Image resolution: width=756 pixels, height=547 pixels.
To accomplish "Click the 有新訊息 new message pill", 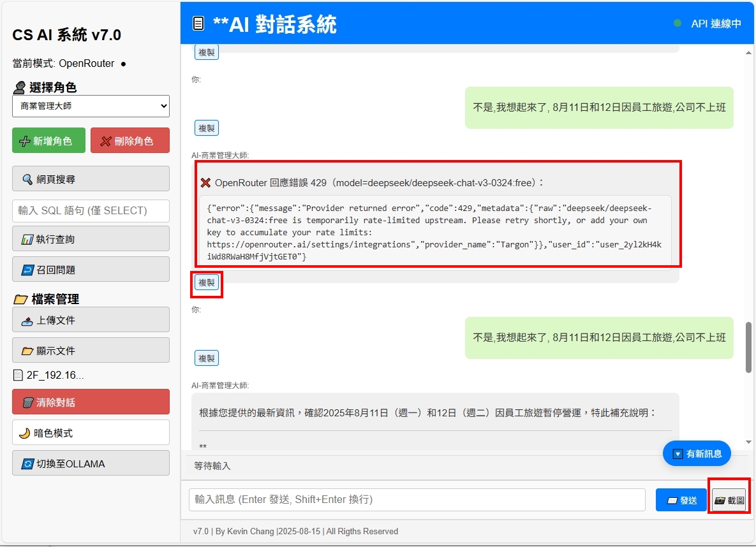I will (697, 453).
